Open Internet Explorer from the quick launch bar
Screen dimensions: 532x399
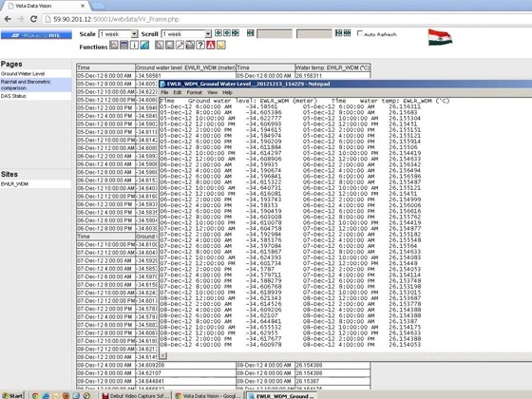tap(46, 395)
